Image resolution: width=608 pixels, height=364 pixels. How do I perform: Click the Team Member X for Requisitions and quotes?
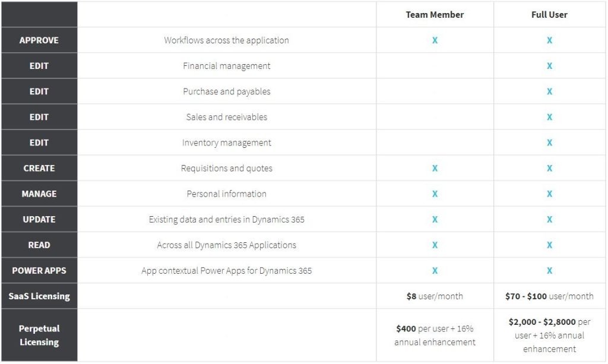click(x=435, y=168)
